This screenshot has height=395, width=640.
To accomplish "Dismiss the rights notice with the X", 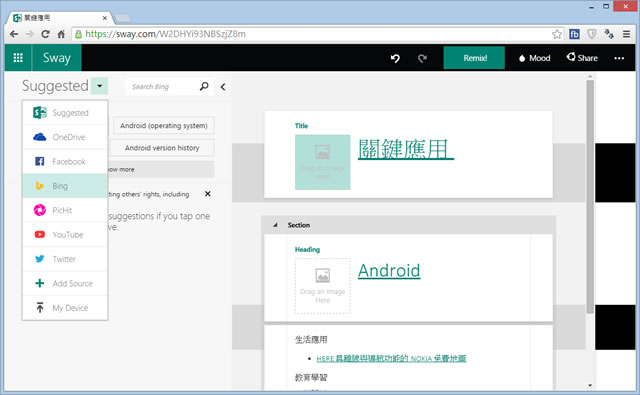I will point(208,194).
